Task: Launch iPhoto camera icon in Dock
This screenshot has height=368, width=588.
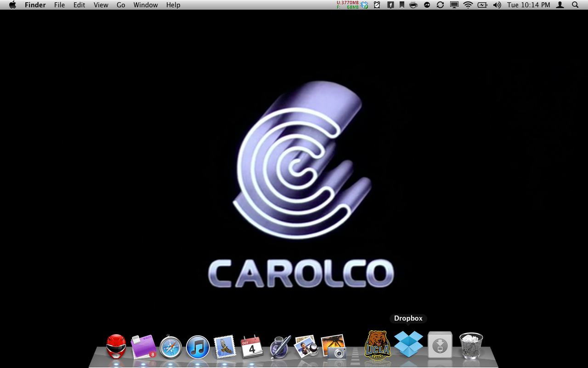Action: click(x=334, y=346)
